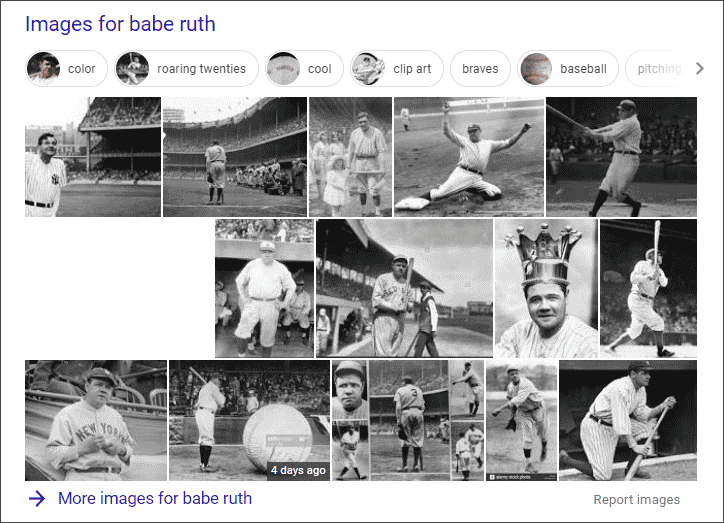Click the thumbnail icon on 'roaring twenties' chip
The width and height of the screenshot is (724, 523).
click(x=132, y=68)
